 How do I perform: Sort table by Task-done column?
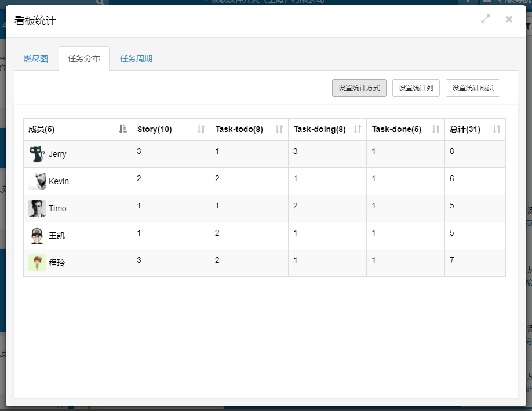(x=436, y=129)
